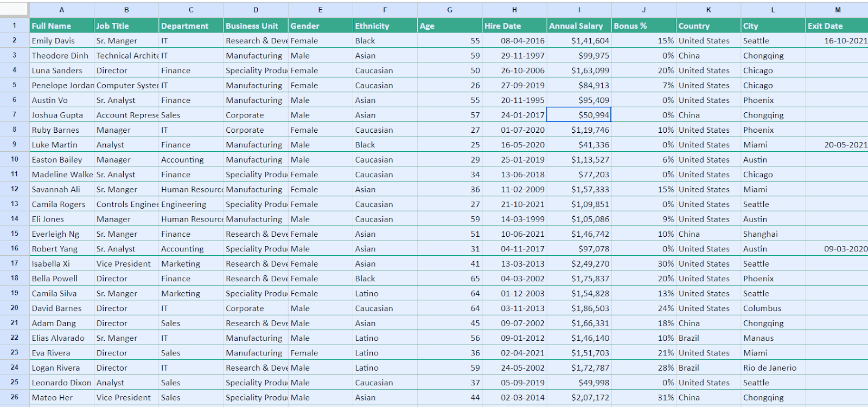This screenshot has height=407, width=868.
Task: Click the Camila Silva cell
Action: [x=62, y=293]
